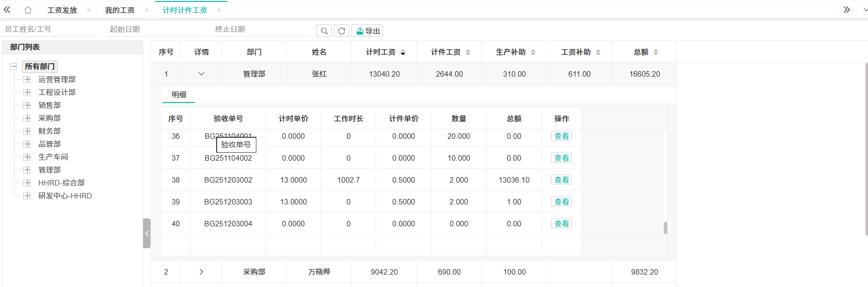Select the 明细 tab
This screenshot has height=287, width=868.
tap(178, 95)
